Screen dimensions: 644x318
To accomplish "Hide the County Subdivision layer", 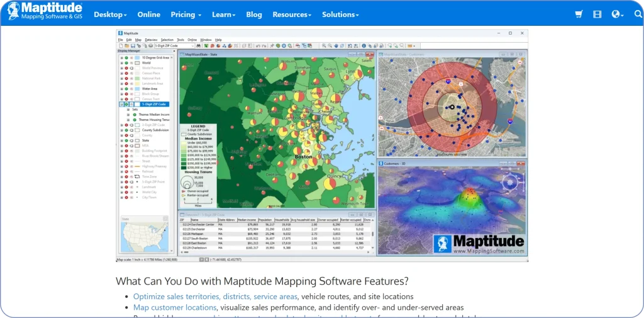I will pyautogui.click(x=127, y=130).
